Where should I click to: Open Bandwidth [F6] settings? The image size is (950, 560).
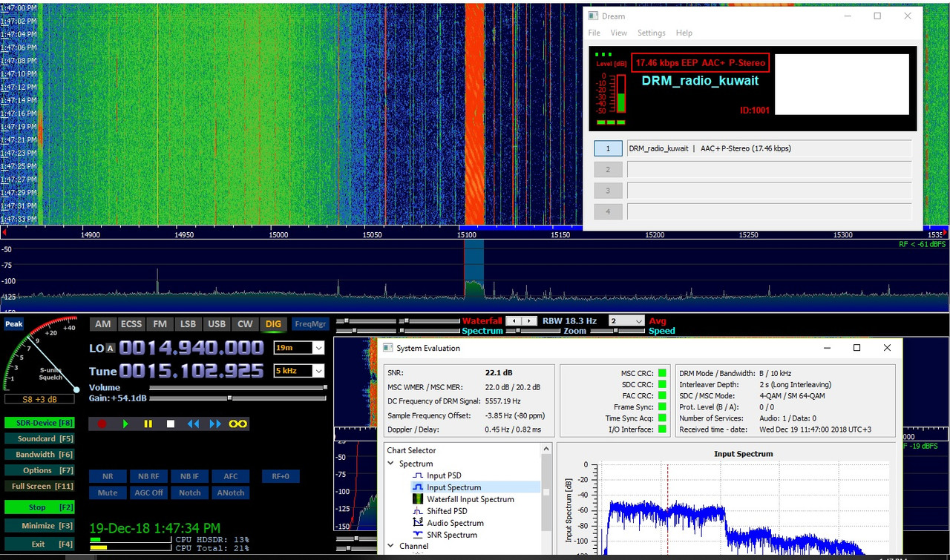click(x=39, y=454)
